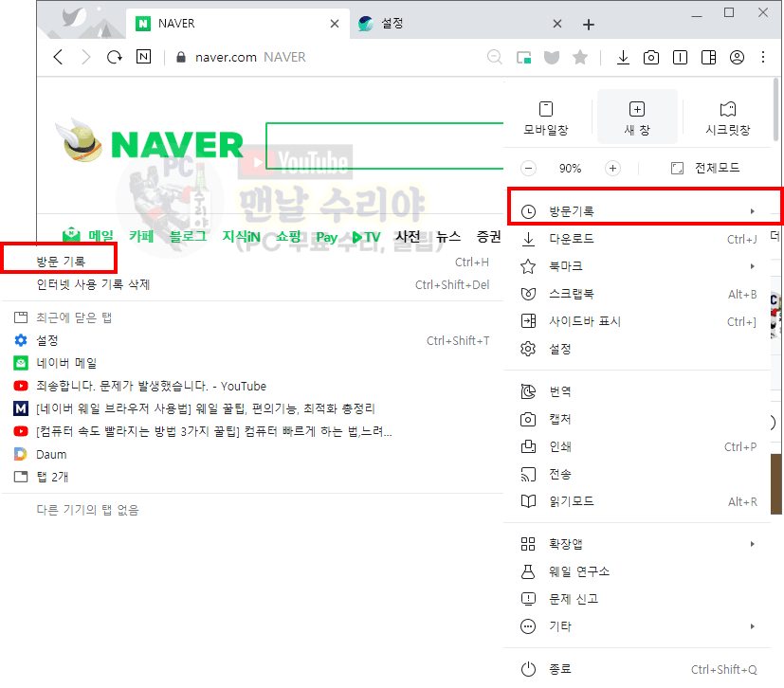The width and height of the screenshot is (784, 688).
Task: Increase zoom with plus button
Action: tap(612, 168)
